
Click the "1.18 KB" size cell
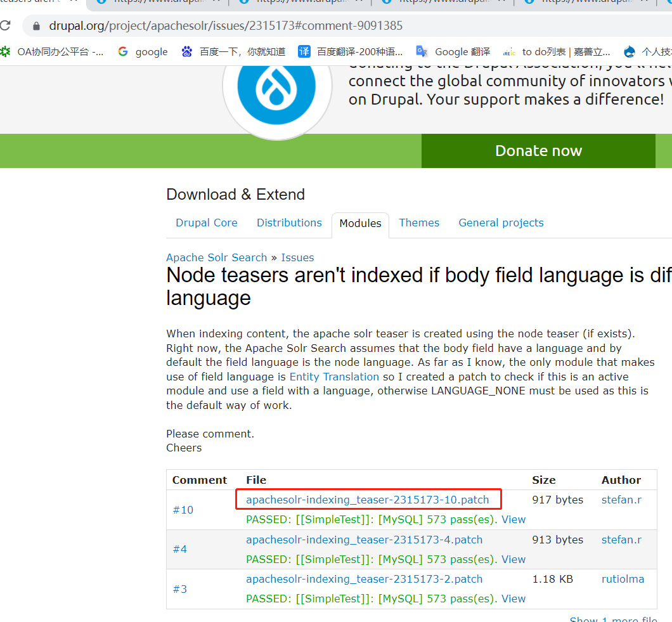[552, 579]
